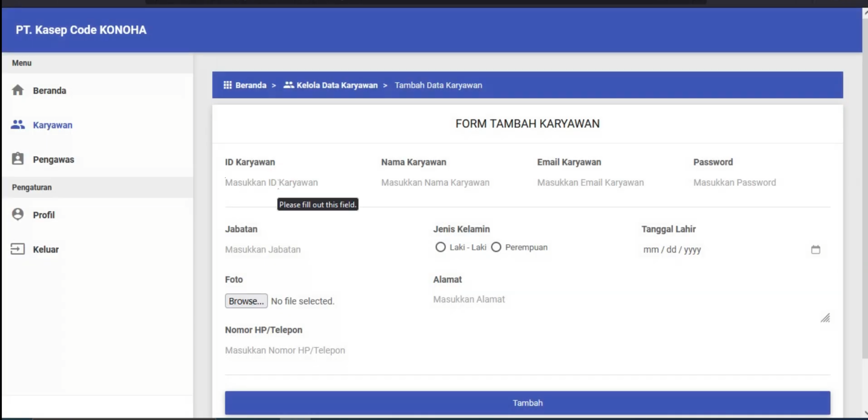Click the people icon beside Kelola Data Karyawan
This screenshot has width=868, height=420.
pos(289,85)
